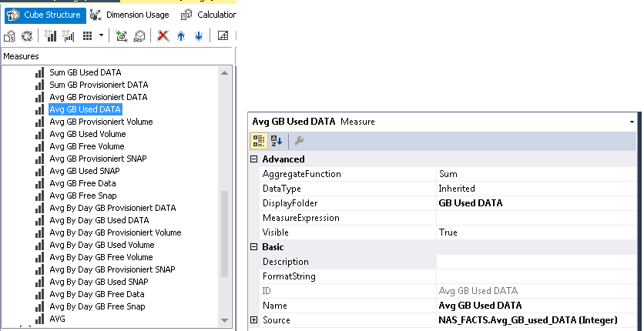Click the New Measure Group icon
Viewport: 644px width, 331px height.
pyautogui.click(x=68, y=36)
